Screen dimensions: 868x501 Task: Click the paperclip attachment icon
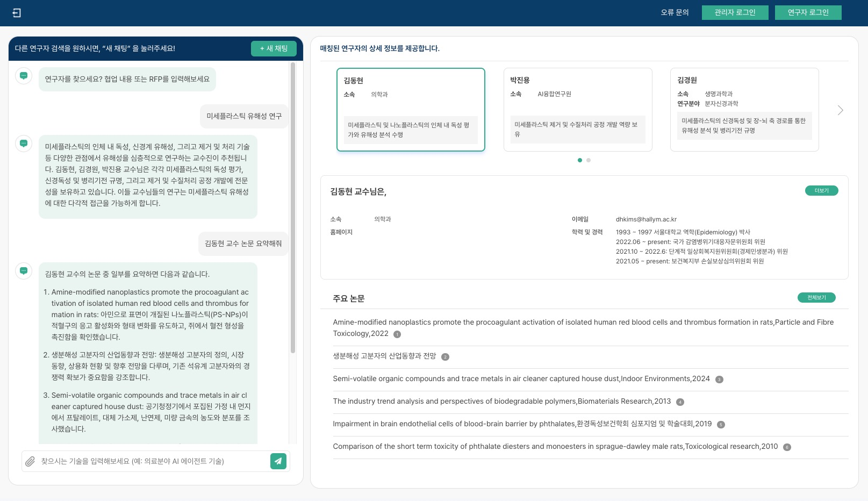tap(31, 461)
